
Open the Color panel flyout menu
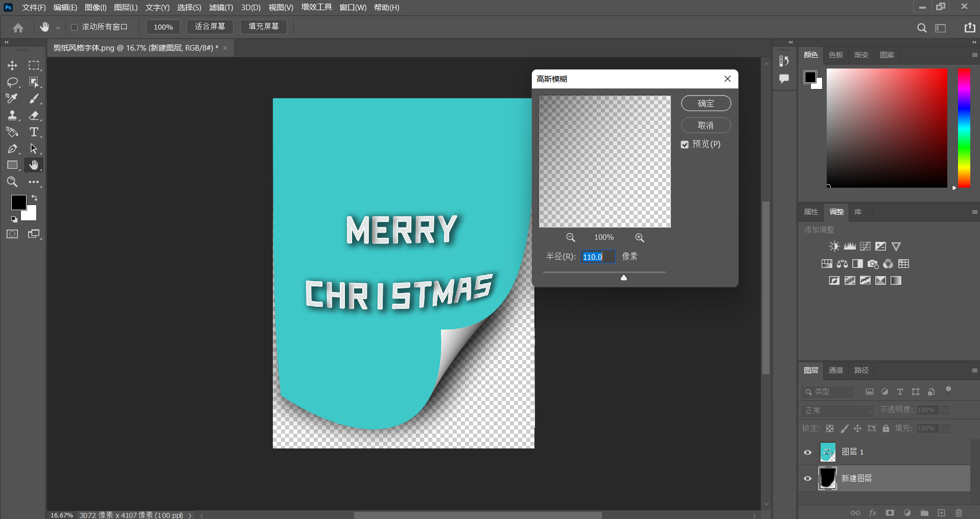[x=974, y=55]
